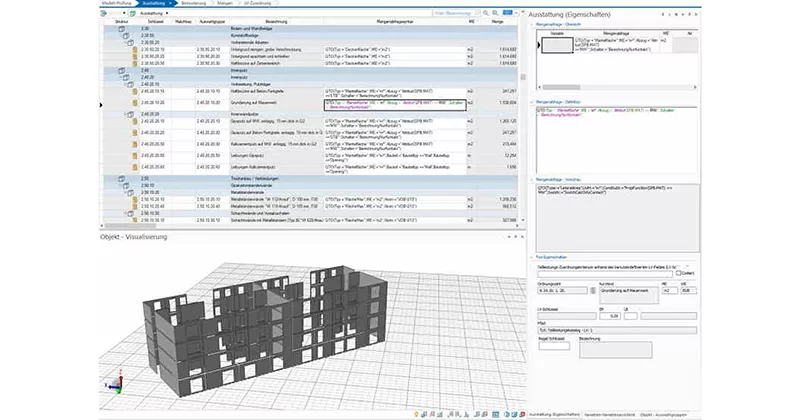Click the second magnifier icon beside the filter field
This screenshot has height=420, width=800.
[495, 13]
